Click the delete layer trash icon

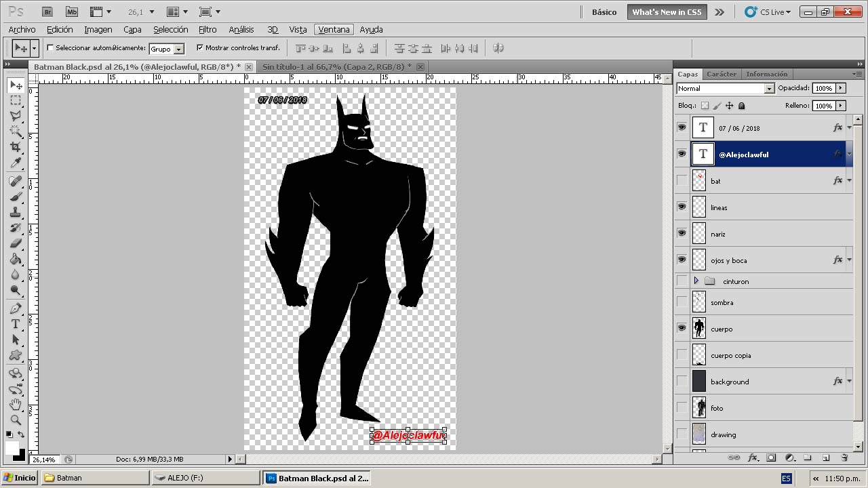tap(844, 458)
